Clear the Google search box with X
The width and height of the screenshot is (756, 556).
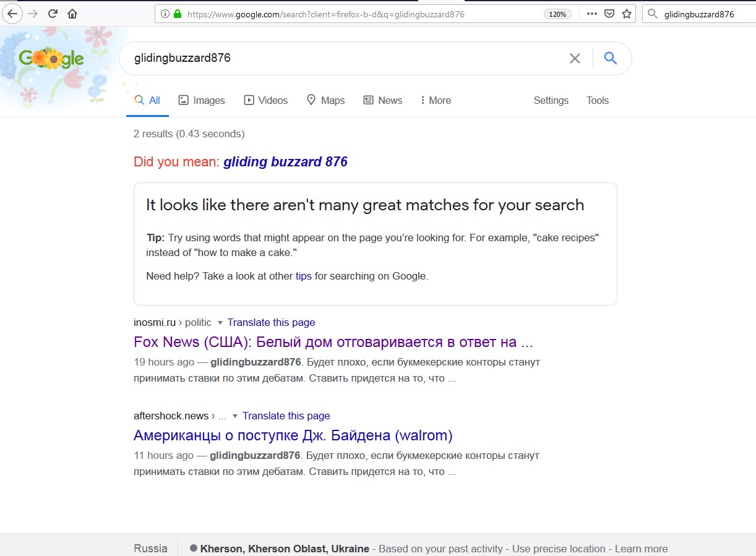575,59
